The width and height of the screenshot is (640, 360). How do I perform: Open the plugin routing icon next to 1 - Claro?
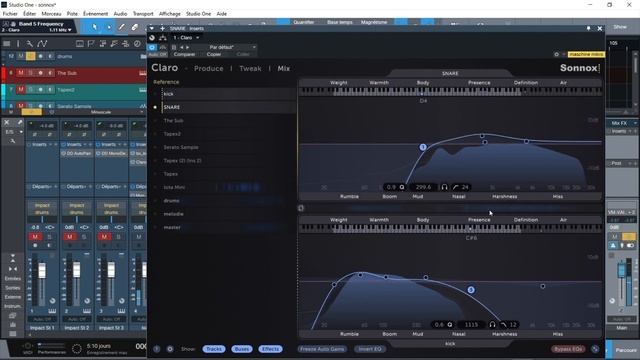coord(163,38)
